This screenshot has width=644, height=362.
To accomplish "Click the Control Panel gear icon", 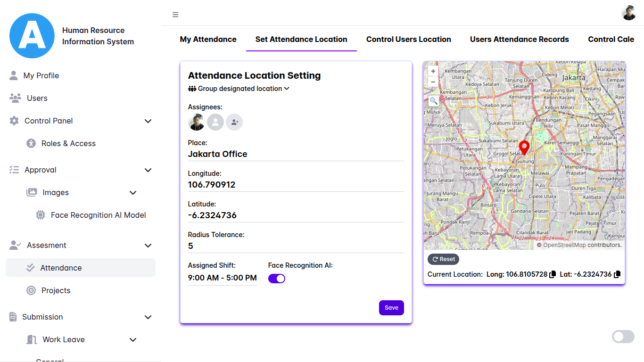I will (14, 121).
